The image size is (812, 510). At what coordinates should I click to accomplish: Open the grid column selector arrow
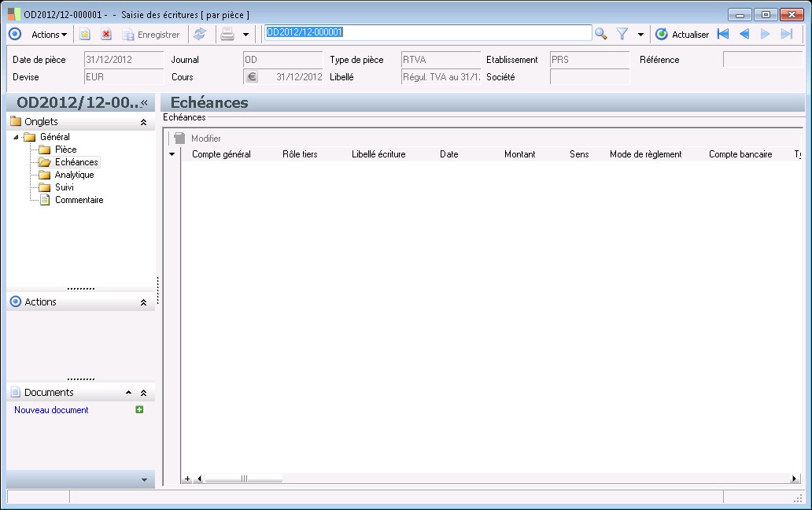pos(172,154)
